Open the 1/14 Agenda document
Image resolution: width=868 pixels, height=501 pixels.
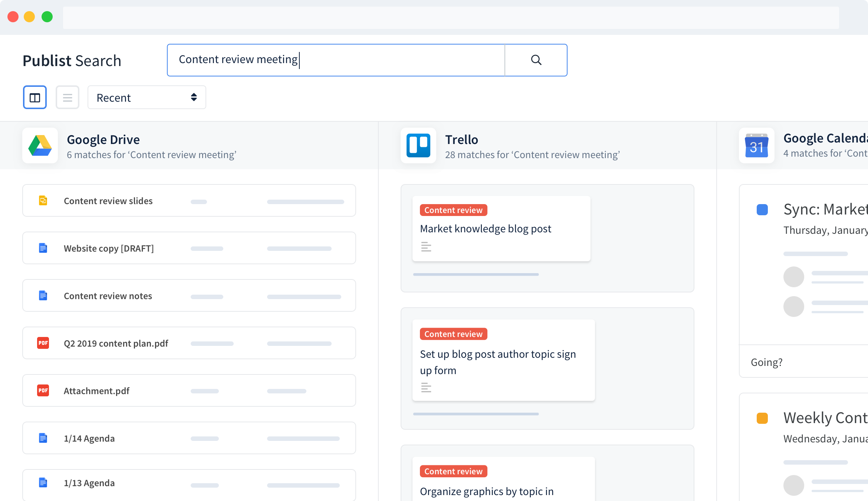click(x=89, y=438)
